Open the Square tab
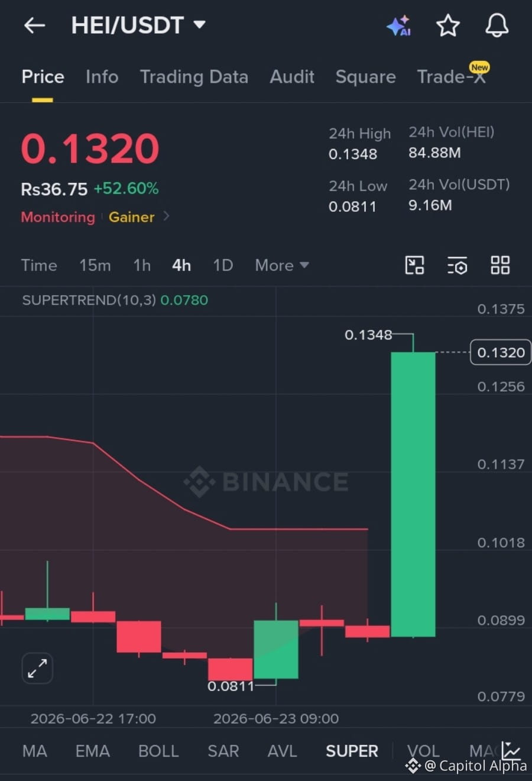This screenshot has height=781, width=532. tap(365, 77)
